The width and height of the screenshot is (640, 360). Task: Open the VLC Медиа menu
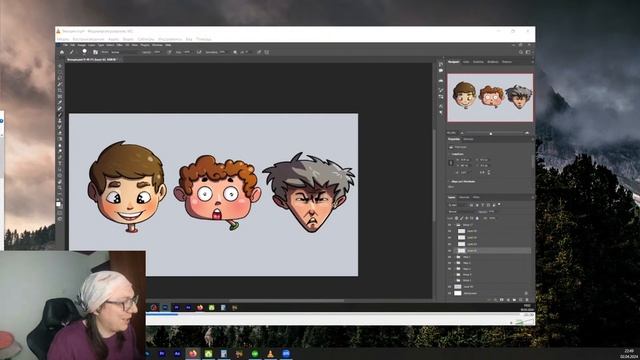point(62,39)
